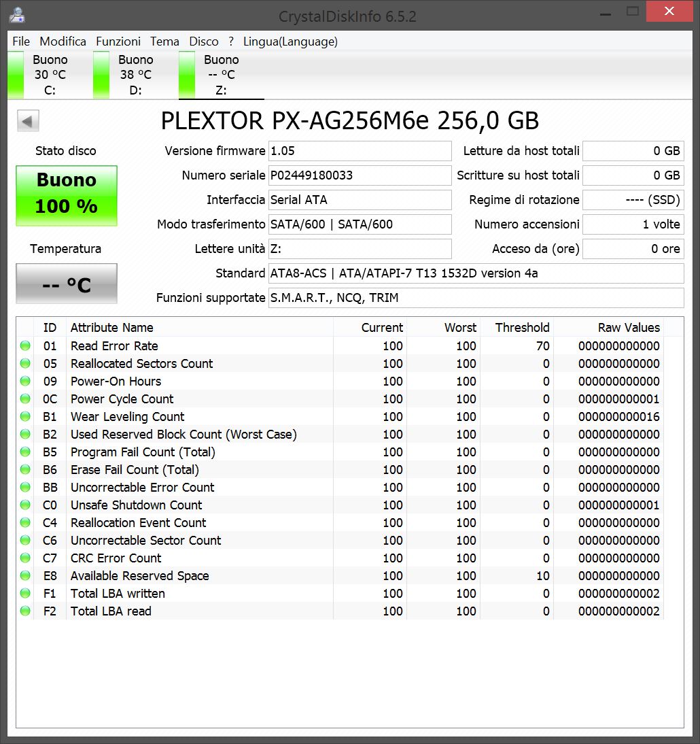Click raw value 000000000016
Viewport: 700px width, 744px height.
point(619,417)
